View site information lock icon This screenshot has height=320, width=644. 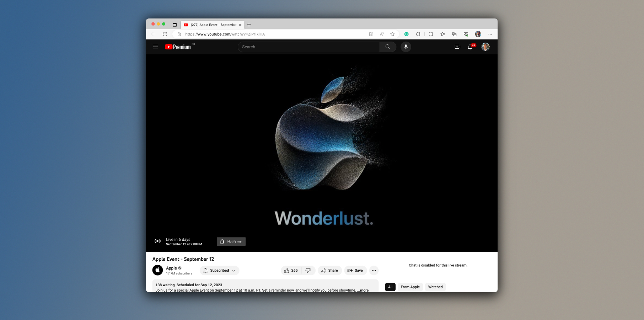179,34
